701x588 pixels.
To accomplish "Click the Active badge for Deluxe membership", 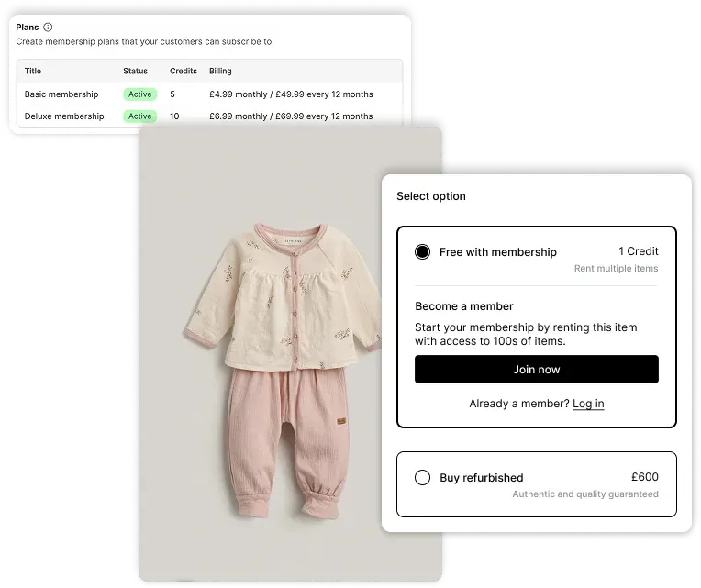I will tap(140, 116).
